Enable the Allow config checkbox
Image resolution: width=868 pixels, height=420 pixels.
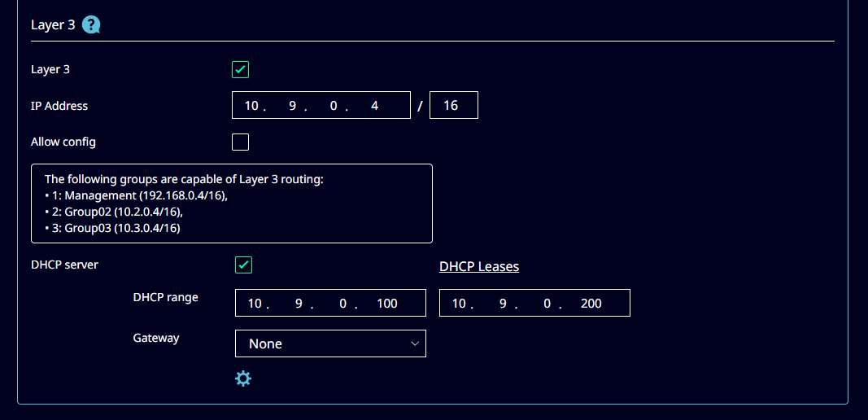pyautogui.click(x=240, y=142)
